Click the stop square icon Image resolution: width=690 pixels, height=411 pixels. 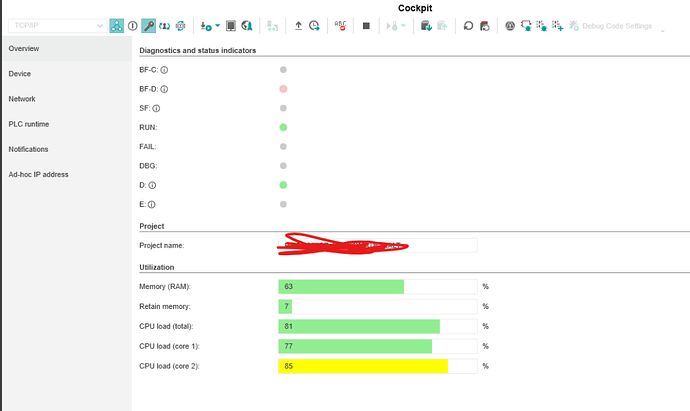click(x=366, y=26)
